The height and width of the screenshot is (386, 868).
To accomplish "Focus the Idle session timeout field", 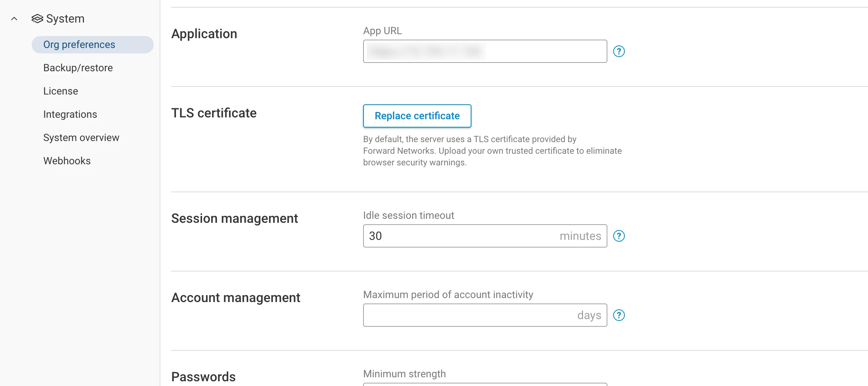I will 462,236.
